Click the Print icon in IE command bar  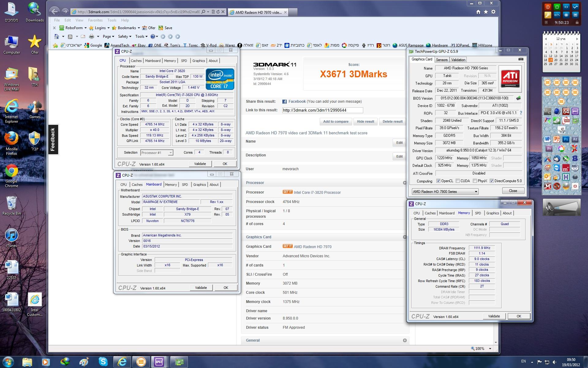(x=91, y=36)
